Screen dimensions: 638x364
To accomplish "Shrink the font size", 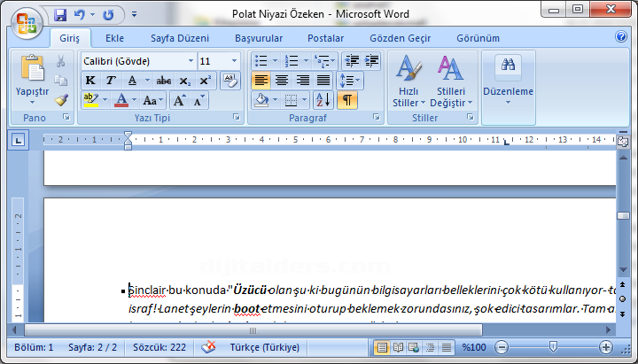I will (198, 100).
